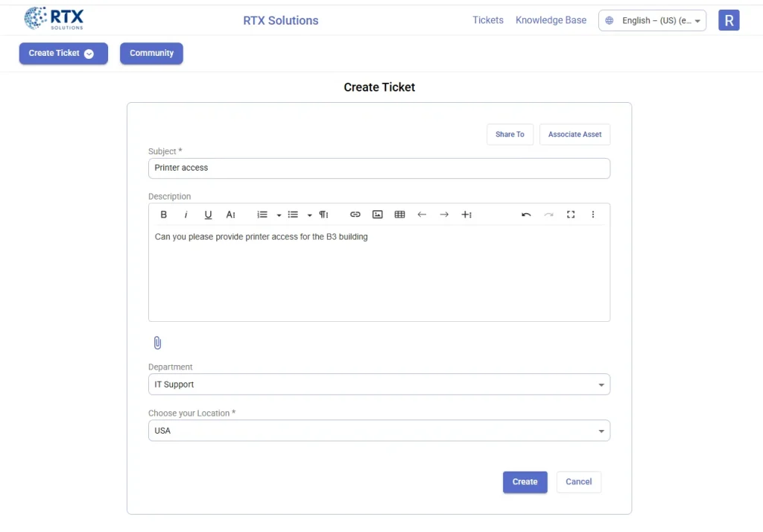
Task: Decrease indent using the left arrow icon
Action: click(422, 215)
